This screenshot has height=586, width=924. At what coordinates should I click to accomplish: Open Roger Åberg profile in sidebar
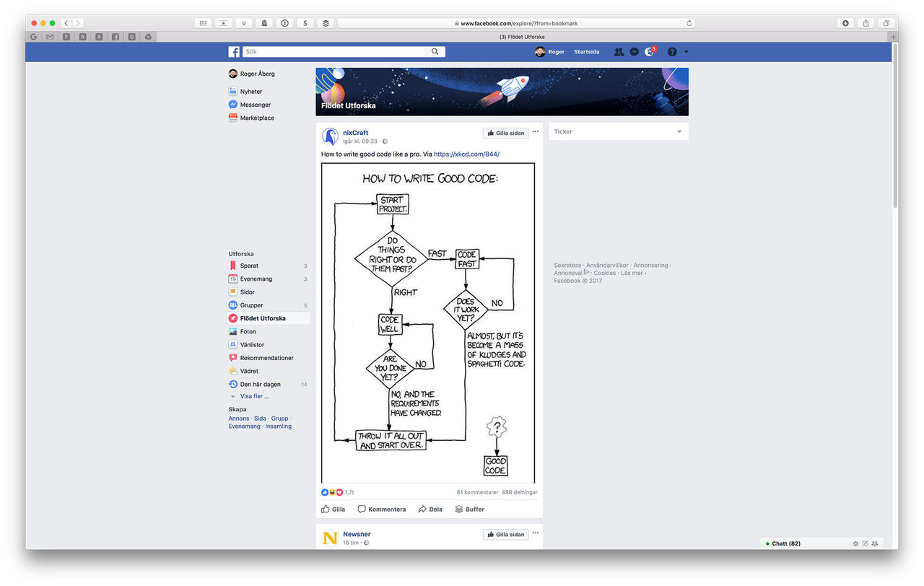(252, 74)
